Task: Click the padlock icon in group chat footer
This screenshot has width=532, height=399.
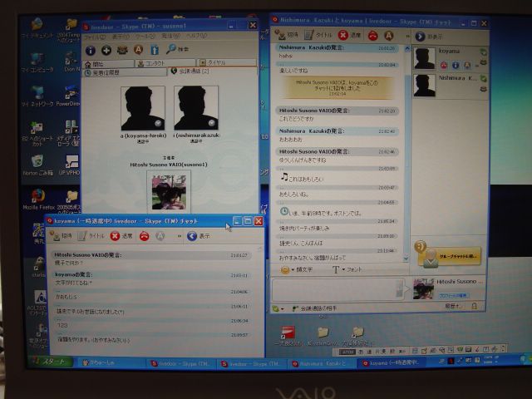Action: tap(474, 306)
